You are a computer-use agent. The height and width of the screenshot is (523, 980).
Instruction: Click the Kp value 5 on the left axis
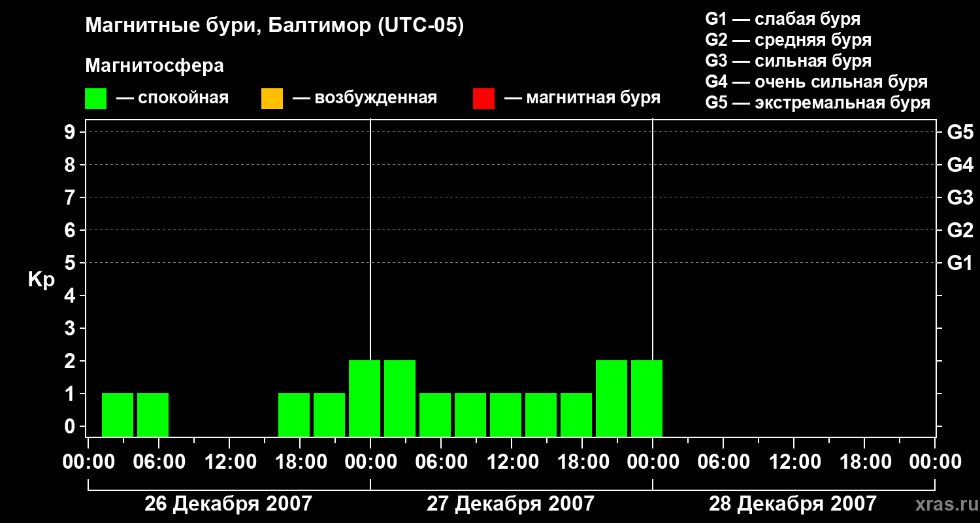(x=71, y=263)
